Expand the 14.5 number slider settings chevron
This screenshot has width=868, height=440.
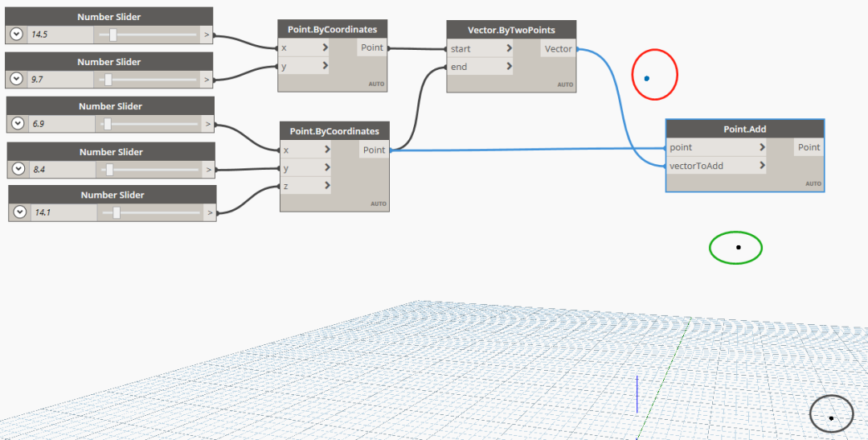point(17,35)
